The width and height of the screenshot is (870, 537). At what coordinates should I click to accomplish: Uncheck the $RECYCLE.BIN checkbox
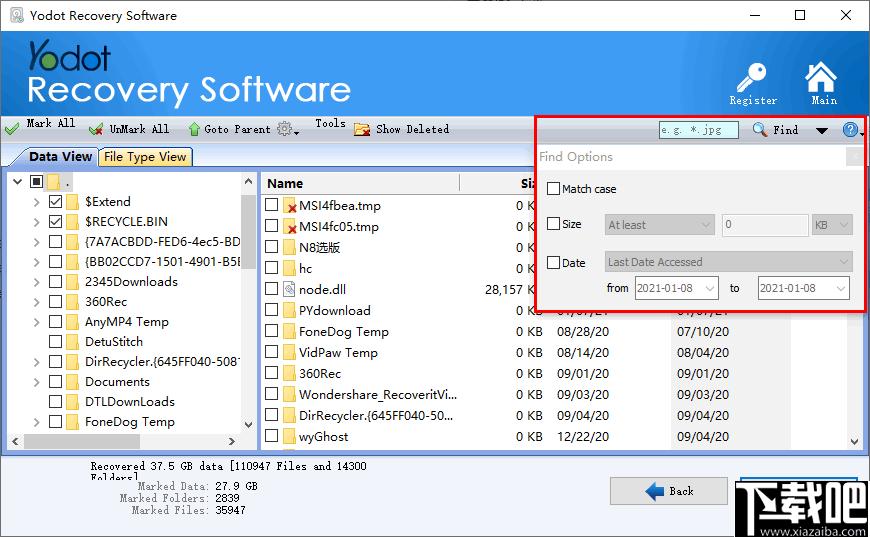(x=55, y=221)
